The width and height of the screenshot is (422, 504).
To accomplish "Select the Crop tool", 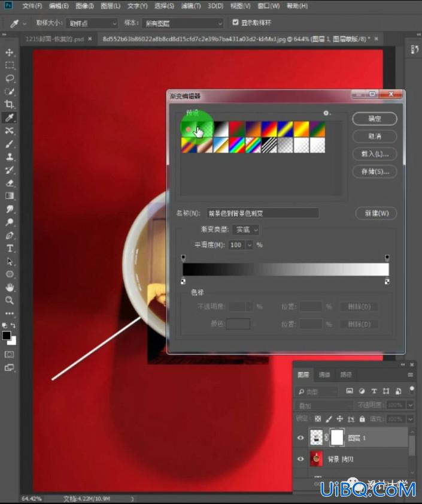I will [10, 104].
